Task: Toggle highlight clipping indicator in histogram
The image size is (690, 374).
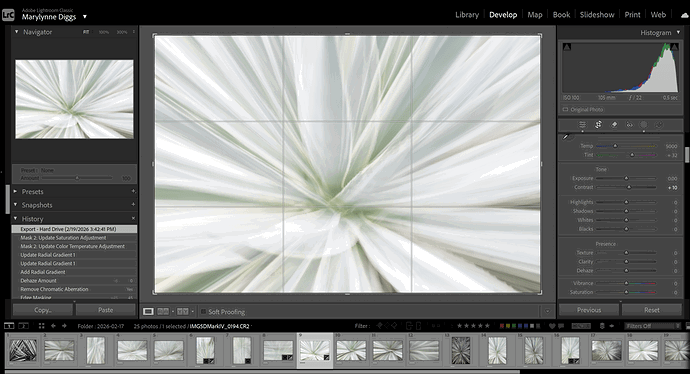Action: [674, 47]
